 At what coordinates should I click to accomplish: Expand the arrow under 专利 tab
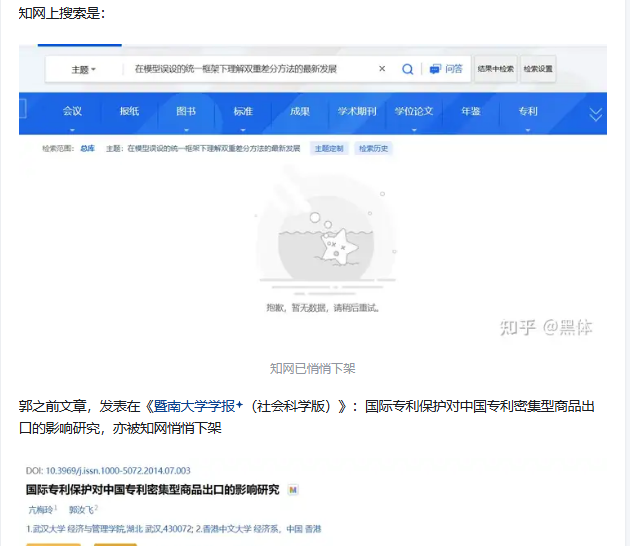(x=528, y=130)
